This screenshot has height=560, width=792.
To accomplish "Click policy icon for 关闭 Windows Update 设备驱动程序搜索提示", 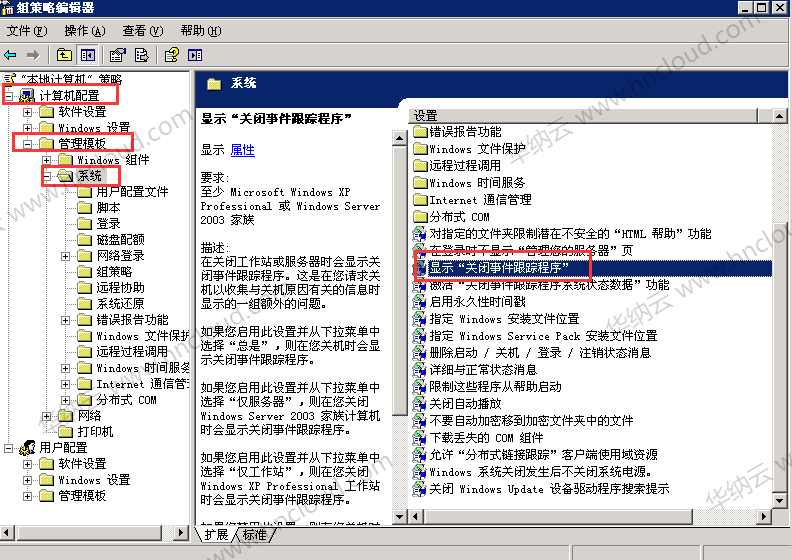I will point(419,488).
